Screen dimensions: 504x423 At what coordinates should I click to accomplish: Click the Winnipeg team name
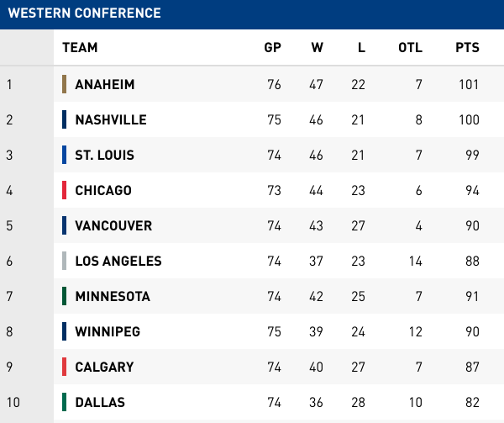point(108,331)
